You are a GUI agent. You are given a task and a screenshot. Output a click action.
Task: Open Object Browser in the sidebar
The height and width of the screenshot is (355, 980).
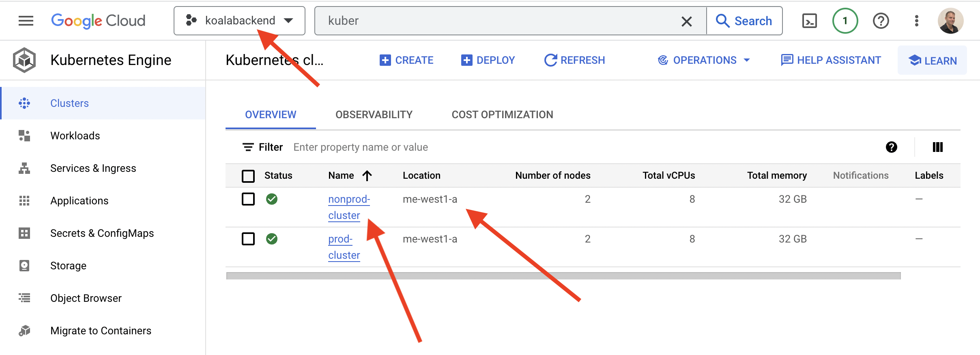[103, 298]
